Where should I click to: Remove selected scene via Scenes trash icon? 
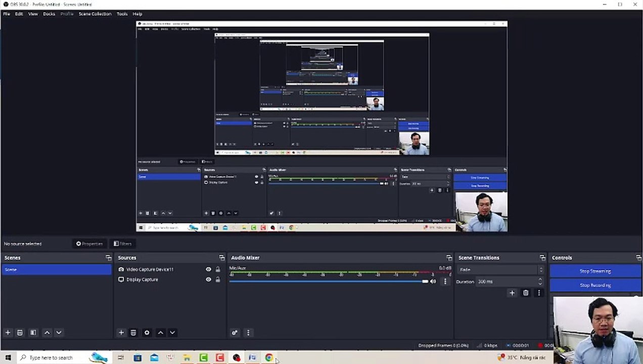20,333
